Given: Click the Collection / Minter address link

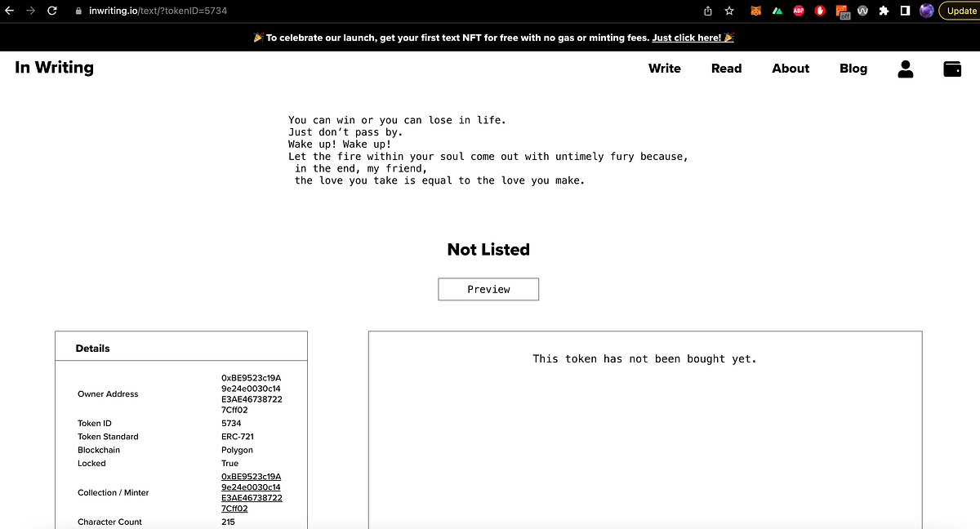Looking at the screenshot, I should tap(251, 491).
